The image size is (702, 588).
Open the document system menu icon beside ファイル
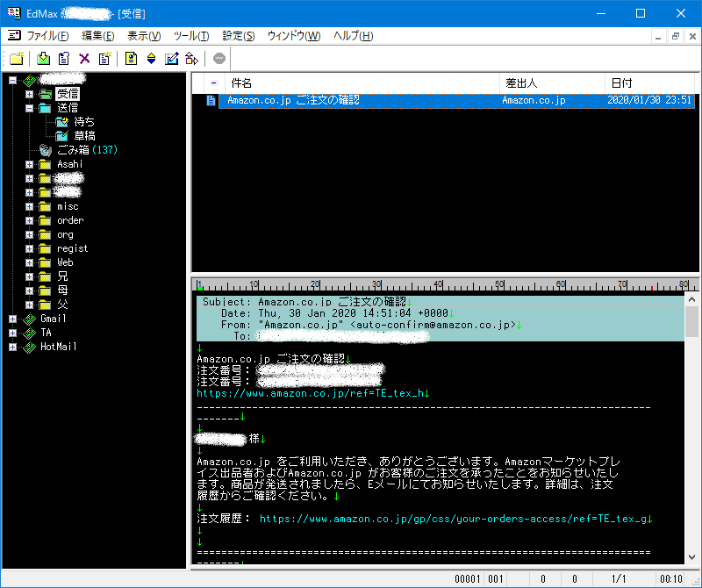(x=14, y=35)
